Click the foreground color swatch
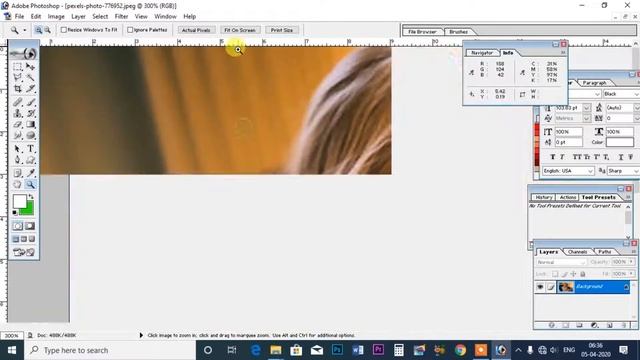Screen dimensions: 640x360 (x=19, y=201)
